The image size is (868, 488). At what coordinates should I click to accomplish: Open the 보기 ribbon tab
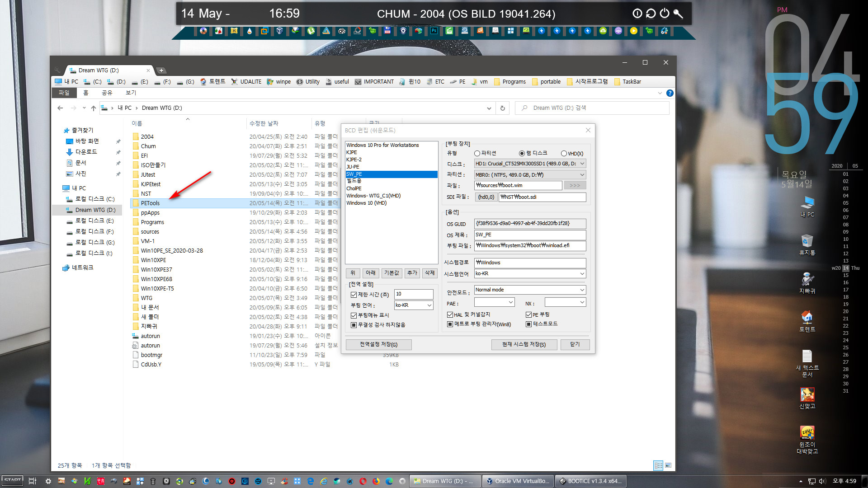click(131, 93)
